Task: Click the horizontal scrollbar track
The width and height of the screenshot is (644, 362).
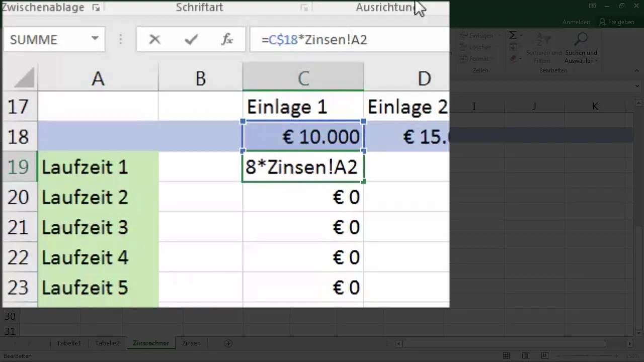Action: tap(513, 343)
